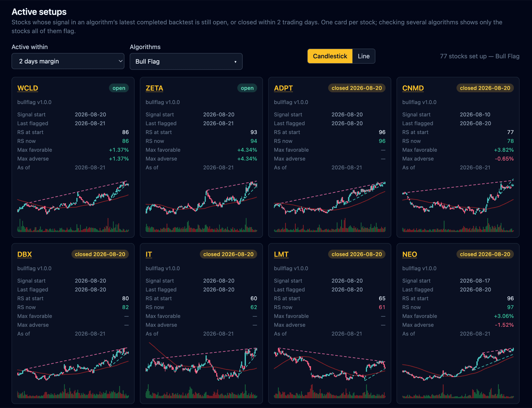Screen dimensions: 532x408
Task: Open the DBX ticker link
Action: pos(25,254)
